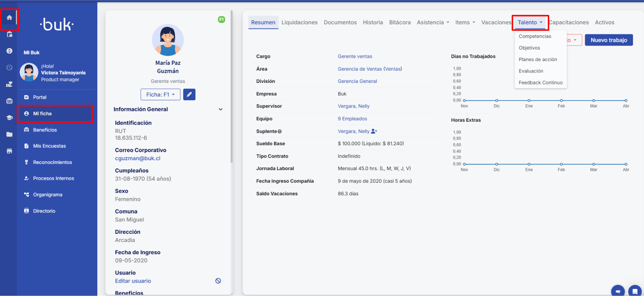Switch to the Liquidaciones tab

coord(299,23)
